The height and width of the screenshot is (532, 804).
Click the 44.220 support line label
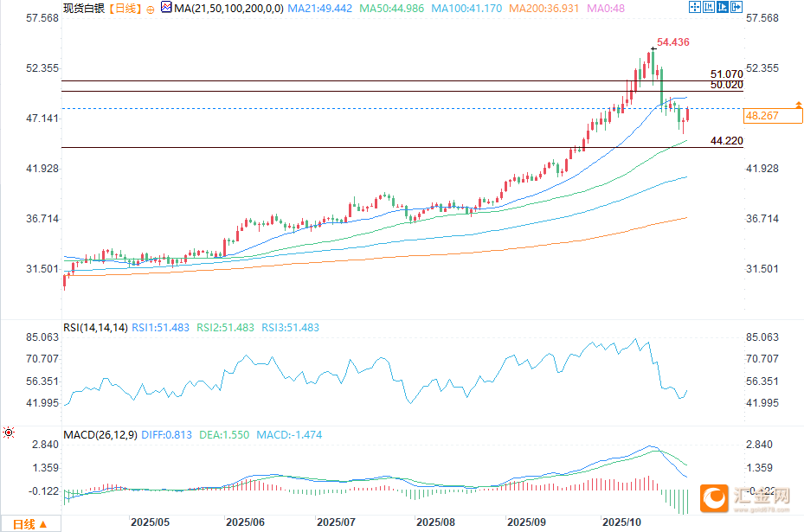tap(727, 140)
